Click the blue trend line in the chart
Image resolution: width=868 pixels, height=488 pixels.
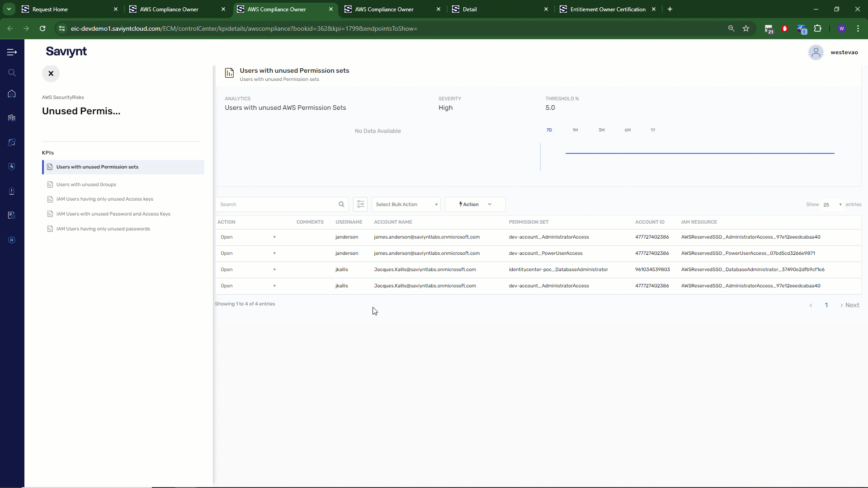point(700,153)
